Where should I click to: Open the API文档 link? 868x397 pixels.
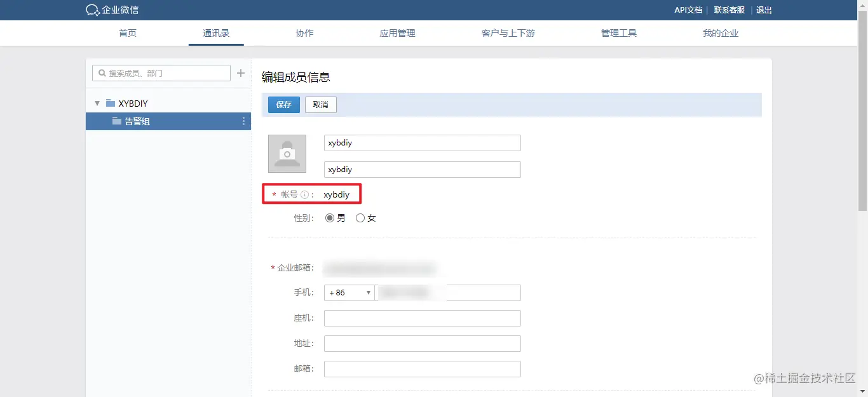688,10
